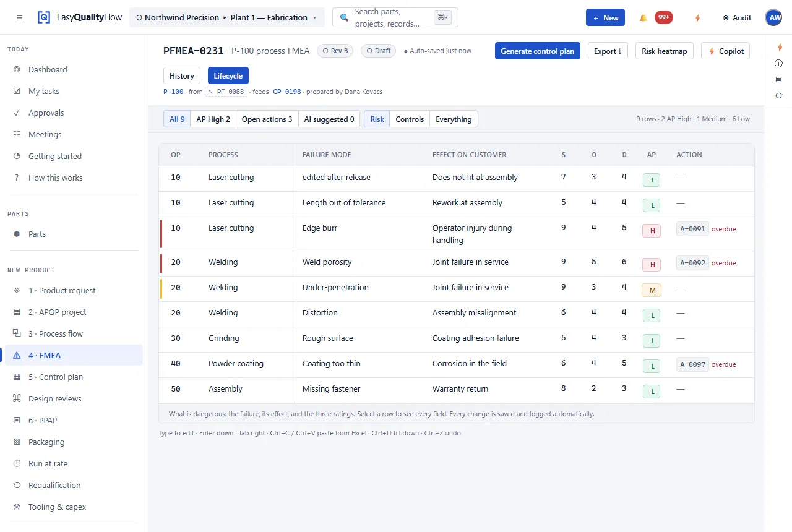Click the Packaging sidebar icon
792x532 pixels.
point(17,442)
